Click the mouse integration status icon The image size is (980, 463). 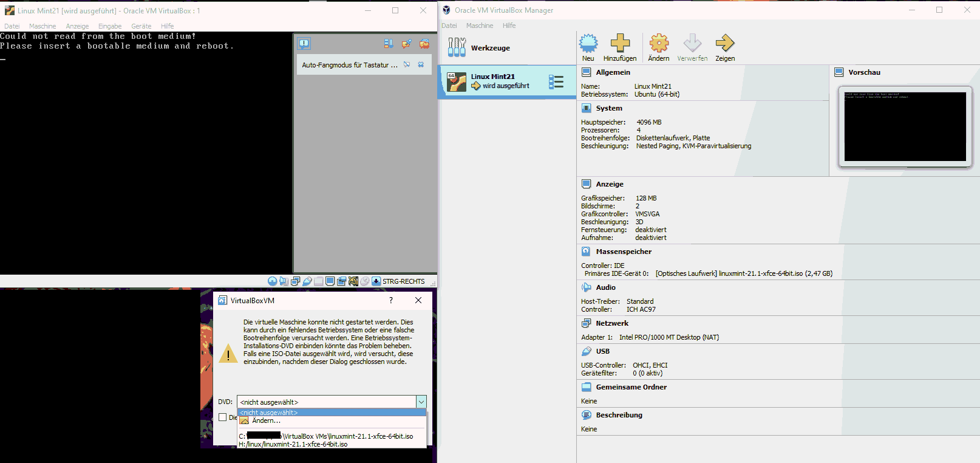pos(364,281)
